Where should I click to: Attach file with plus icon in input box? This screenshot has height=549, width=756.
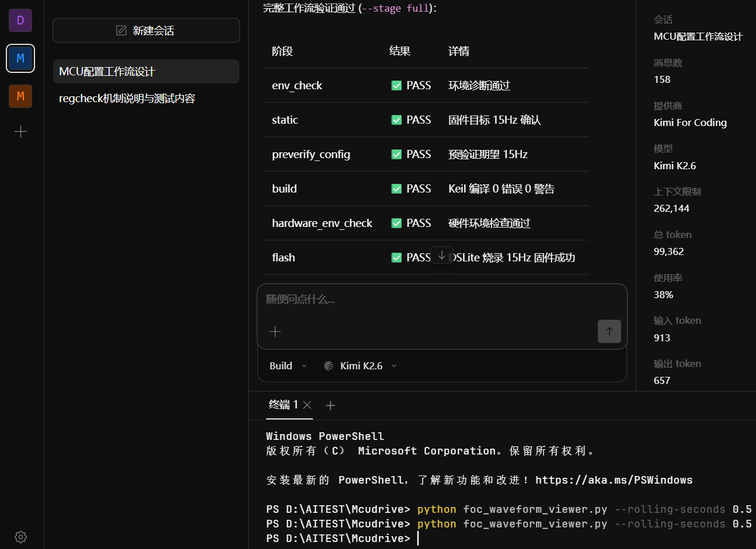point(275,331)
